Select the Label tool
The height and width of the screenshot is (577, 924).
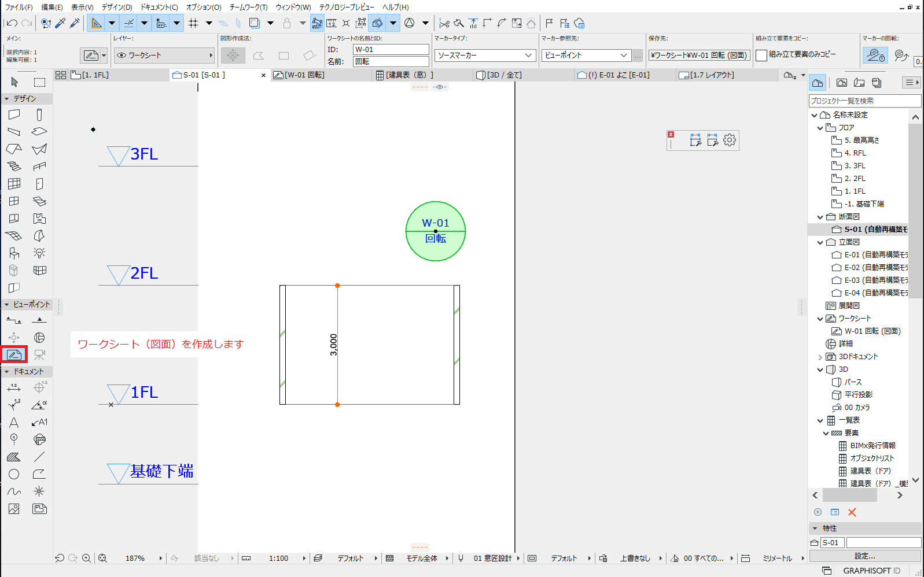tap(39, 423)
